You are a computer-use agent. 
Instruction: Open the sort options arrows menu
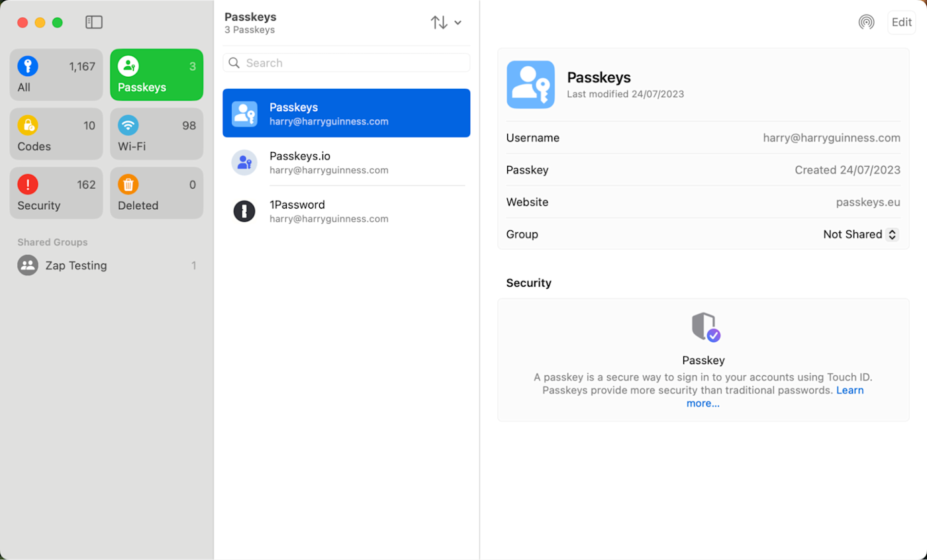[446, 23]
